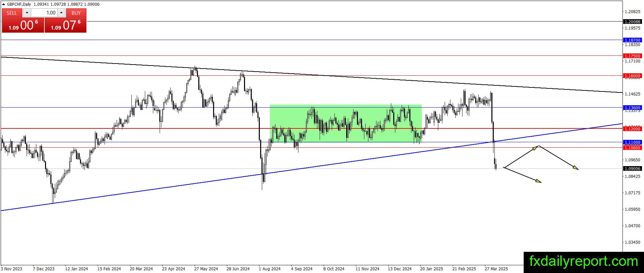Click the 1.19575 price scale value
Image resolution: width=644 pixels, height=273 pixels.
tap(632, 28)
